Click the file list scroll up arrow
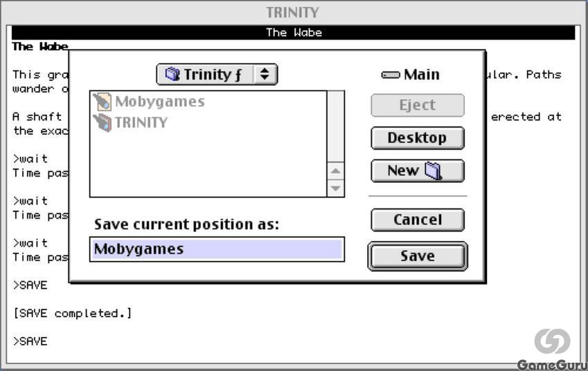The width and height of the screenshot is (588, 371). [x=335, y=171]
